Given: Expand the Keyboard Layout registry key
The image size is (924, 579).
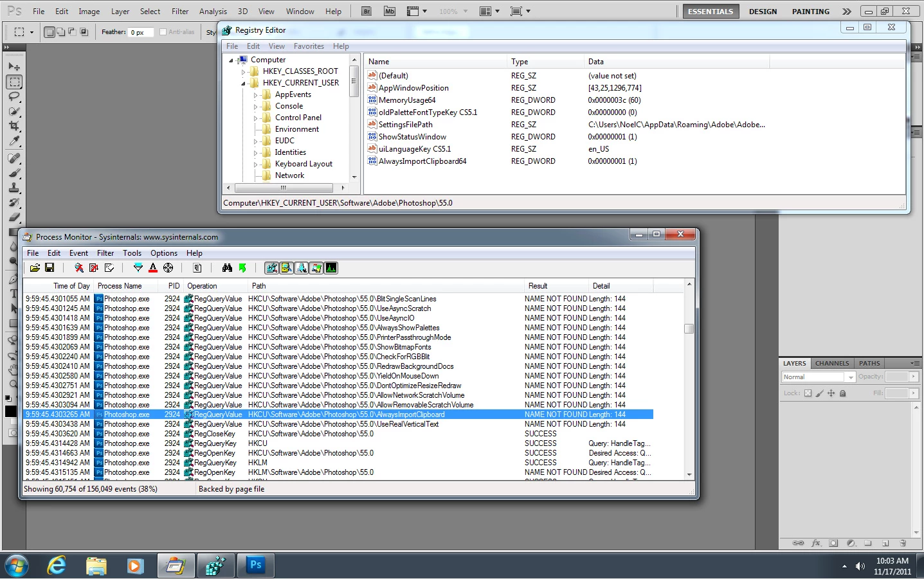Looking at the screenshot, I should click(x=256, y=164).
